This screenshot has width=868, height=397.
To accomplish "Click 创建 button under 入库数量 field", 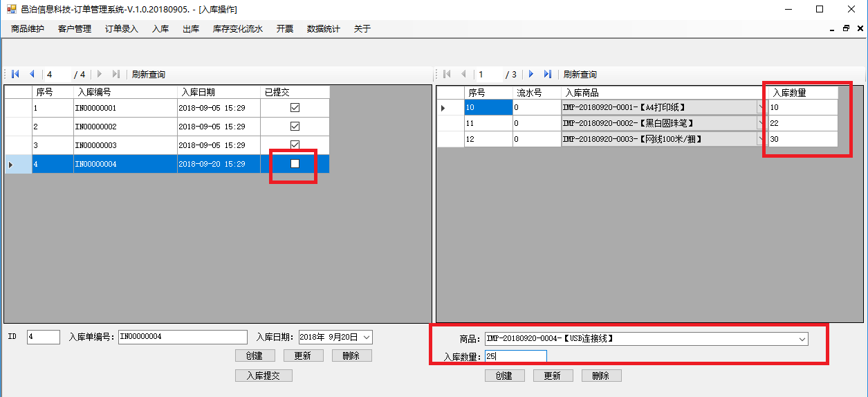I will tap(505, 376).
